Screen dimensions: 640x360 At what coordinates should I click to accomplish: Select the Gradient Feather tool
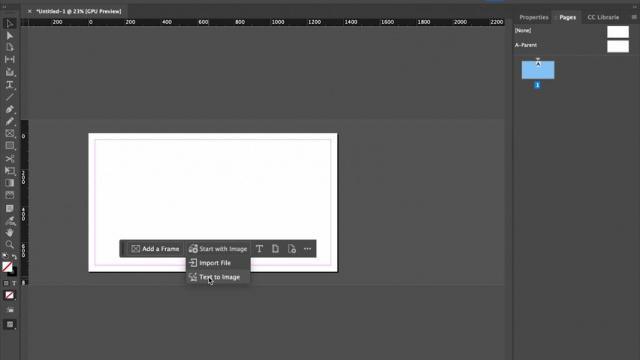tap(9, 195)
